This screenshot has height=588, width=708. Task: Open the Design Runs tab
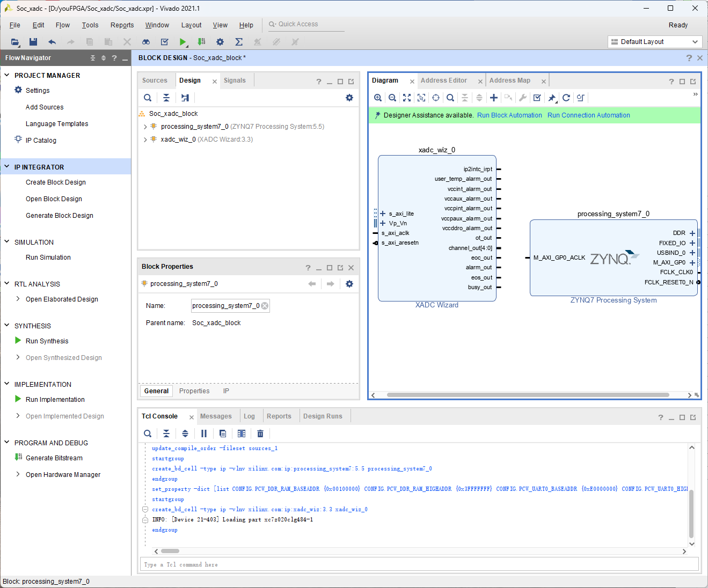[x=323, y=416]
